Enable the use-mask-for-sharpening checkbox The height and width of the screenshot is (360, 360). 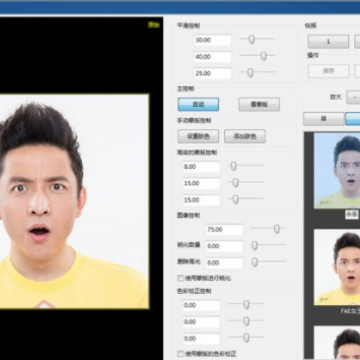coord(181,278)
